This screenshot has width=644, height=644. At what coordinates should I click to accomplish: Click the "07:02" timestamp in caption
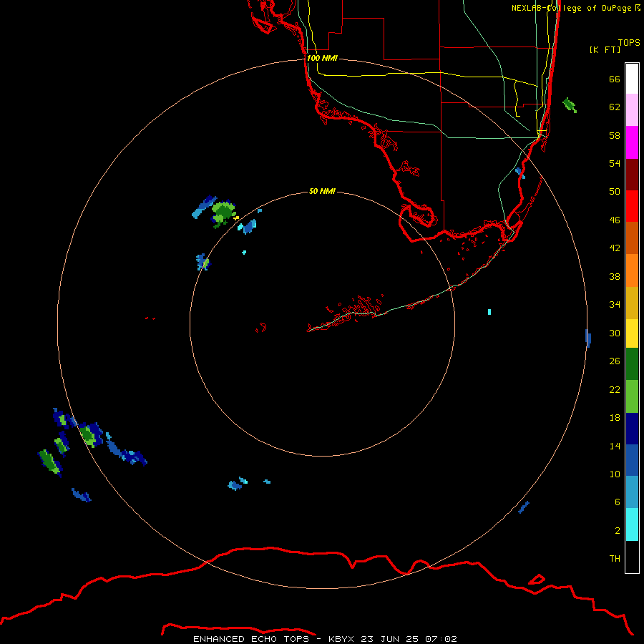click(x=441, y=639)
